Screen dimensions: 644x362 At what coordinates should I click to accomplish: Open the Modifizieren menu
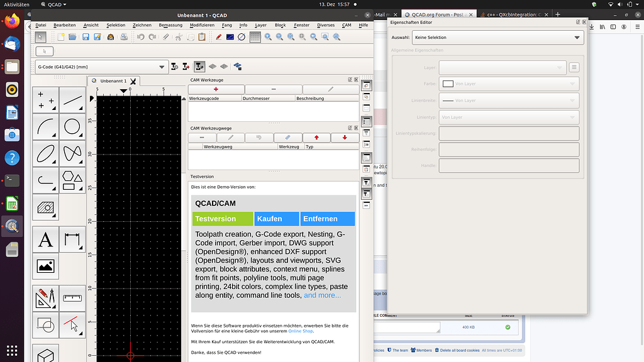(202, 25)
